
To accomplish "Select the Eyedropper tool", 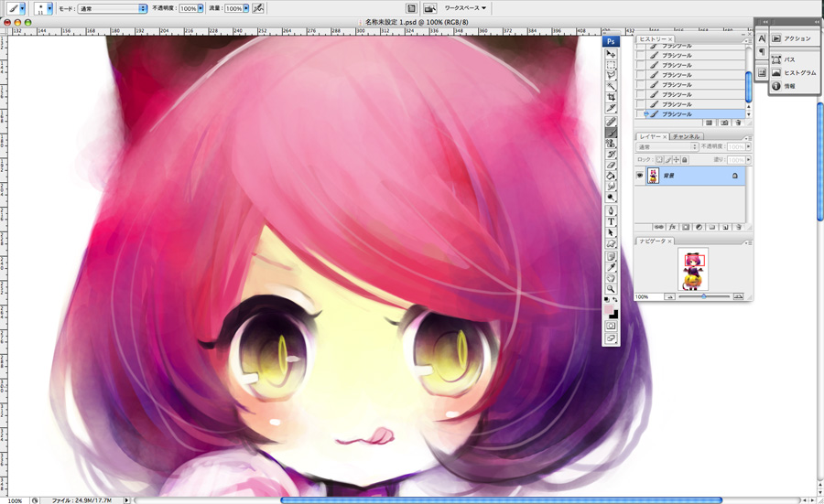I will pos(611,268).
